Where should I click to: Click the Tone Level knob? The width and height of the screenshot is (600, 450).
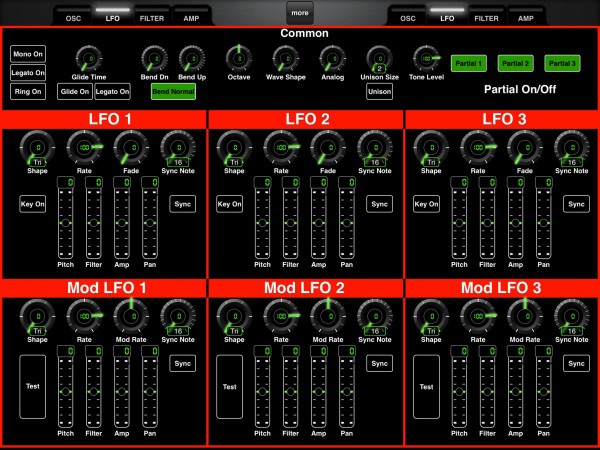point(426,59)
